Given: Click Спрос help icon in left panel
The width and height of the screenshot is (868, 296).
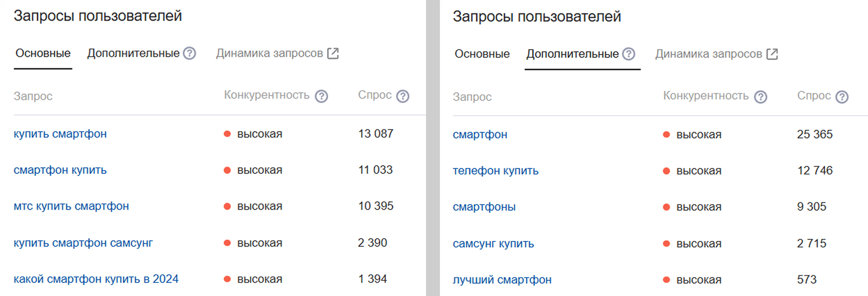Looking at the screenshot, I should click(403, 96).
